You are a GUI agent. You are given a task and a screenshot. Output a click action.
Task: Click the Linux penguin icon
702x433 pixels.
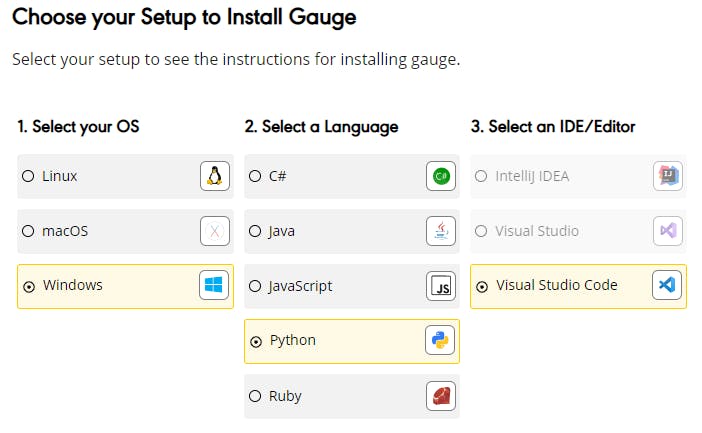pyautogui.click(x=213, y=176)
